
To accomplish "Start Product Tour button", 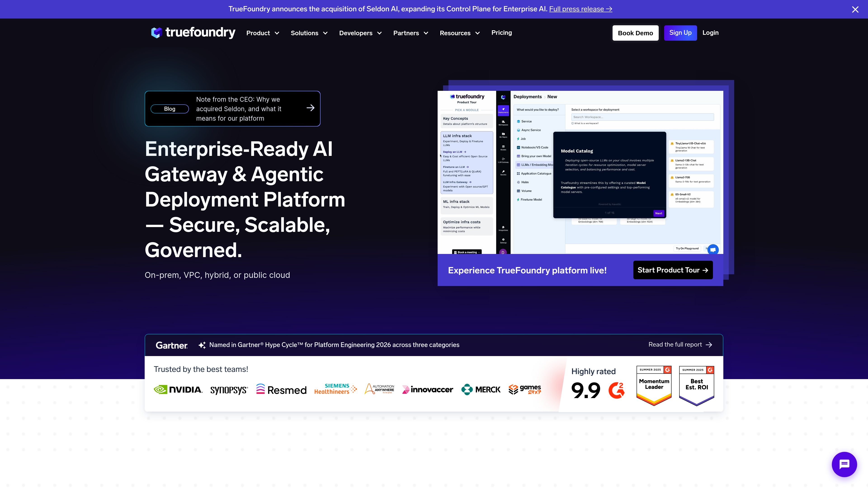I will [672, 270].
